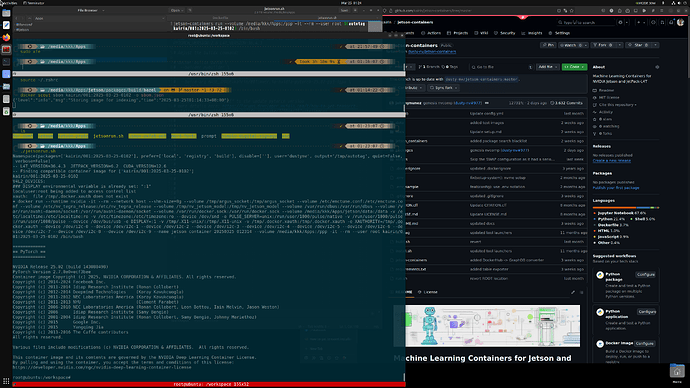Configure the Python application workflow

pos(646,311)
